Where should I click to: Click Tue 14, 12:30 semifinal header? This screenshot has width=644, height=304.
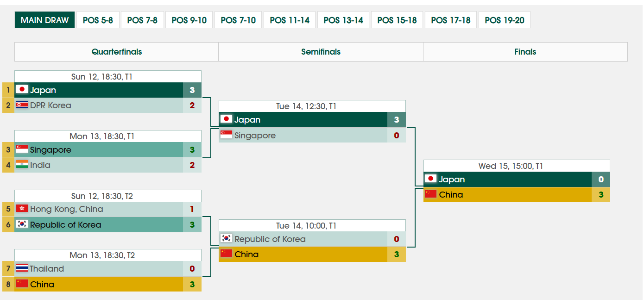(312, 106)
